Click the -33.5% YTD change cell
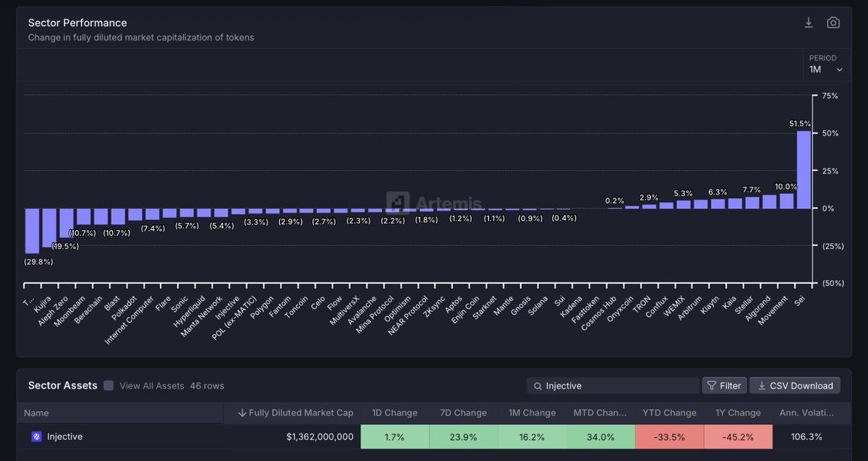This screenshot has height=461, width=868. click(x=669, y=437)
